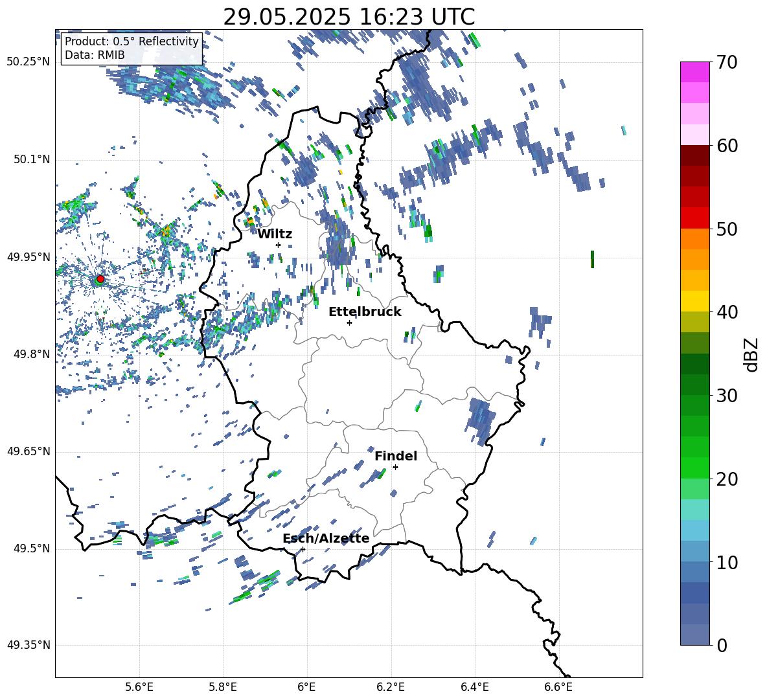Click the 6.4°E longitude label
Viewport: 767px width, 700px height.
[474, 687]
